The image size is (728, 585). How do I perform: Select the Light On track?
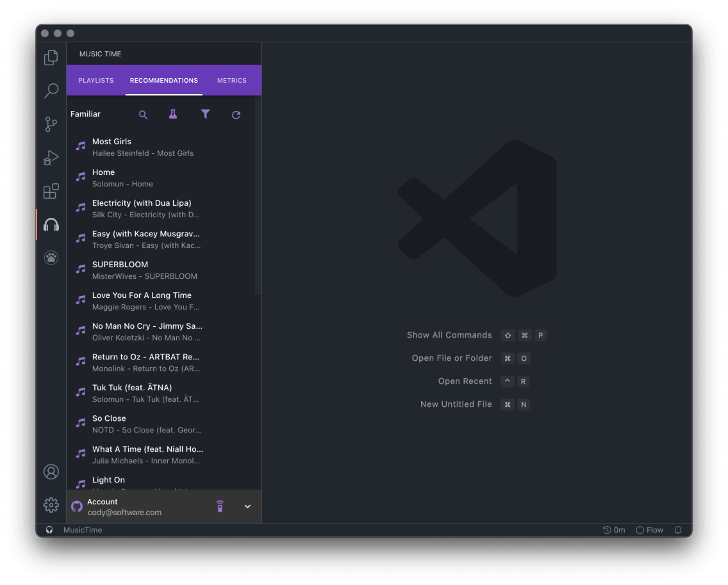coord(161,481)
